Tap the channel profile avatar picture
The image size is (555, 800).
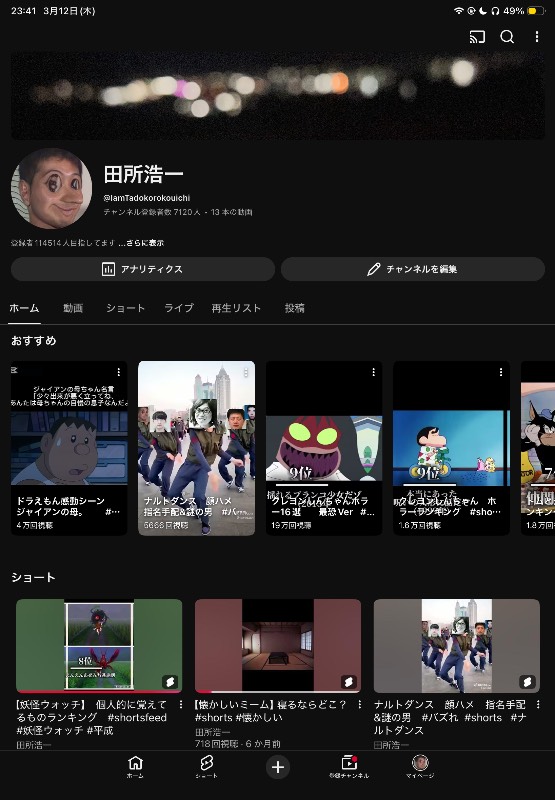(x=52, y=188)
